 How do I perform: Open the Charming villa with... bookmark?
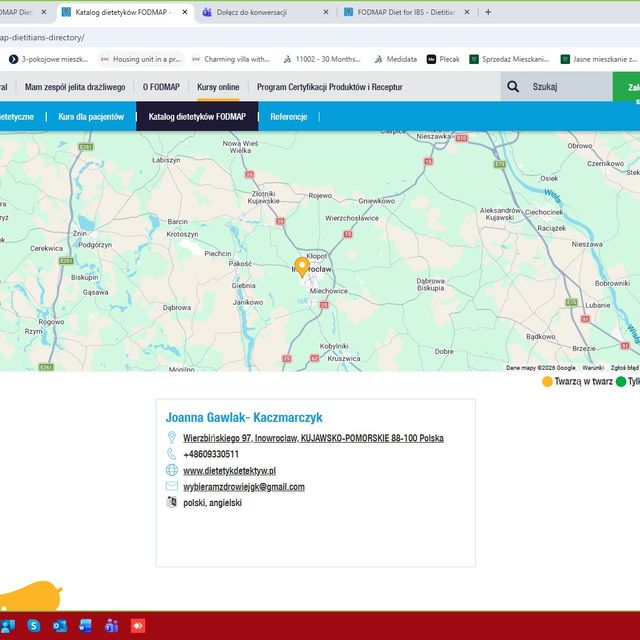[x=231, y=59]
